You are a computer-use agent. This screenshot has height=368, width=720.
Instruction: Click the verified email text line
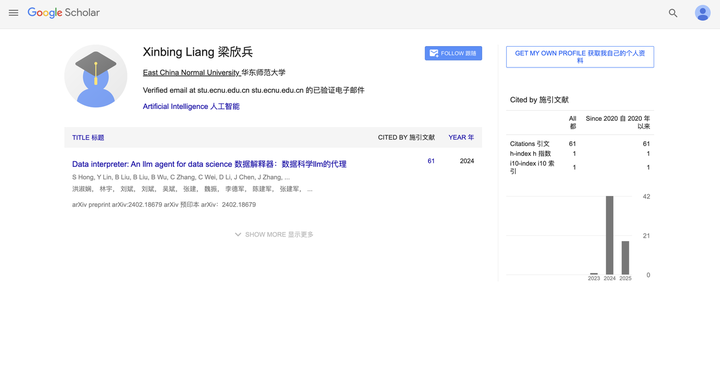pyautogui.click(x=253, y=90)
